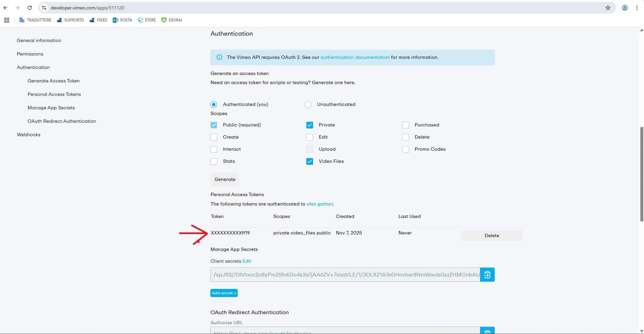
Task: Click the site info icon in address bar
Action: [44, 8]
